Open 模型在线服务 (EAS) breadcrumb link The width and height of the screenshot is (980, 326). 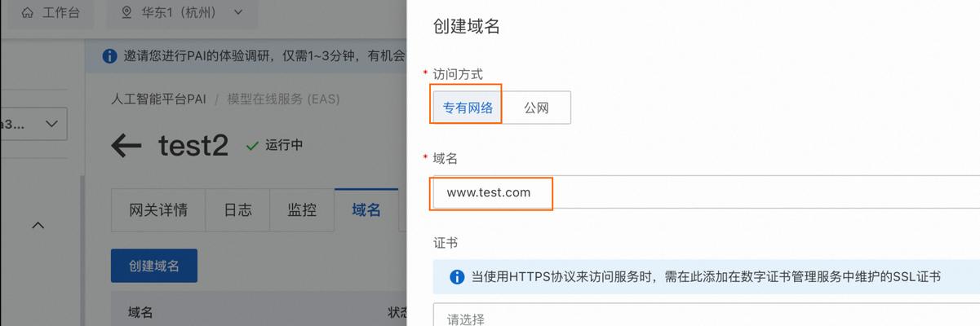[x=283, y=99]
